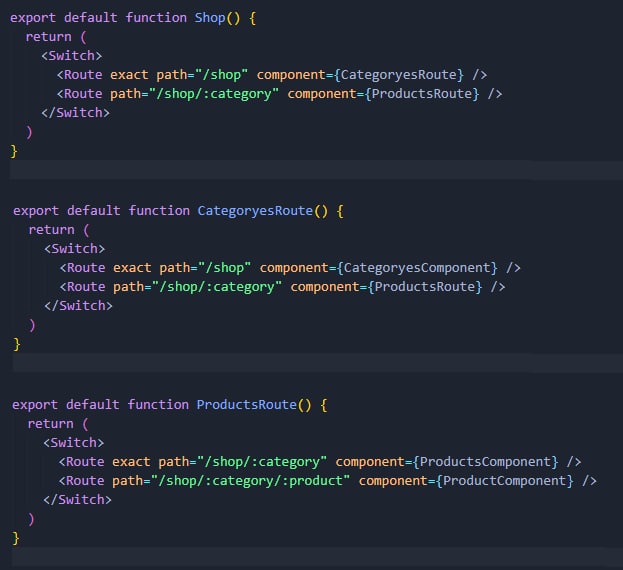623x570 pixels.
Task: Click the return keyword in CategoryesRoute function
Action: (52, 230)
